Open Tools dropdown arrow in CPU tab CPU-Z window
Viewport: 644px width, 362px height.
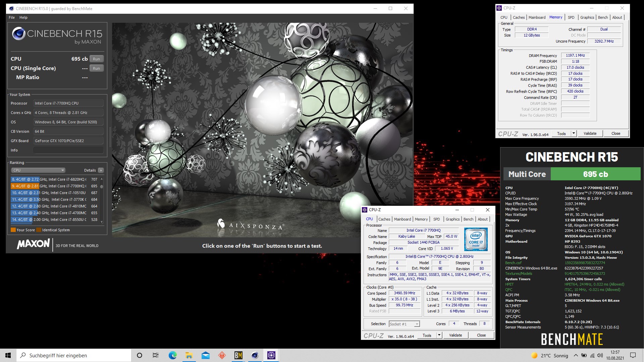(439, 335)
